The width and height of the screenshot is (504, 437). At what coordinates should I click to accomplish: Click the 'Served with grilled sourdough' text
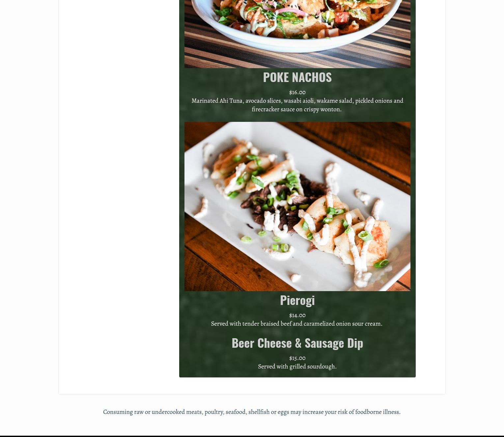[x=297, y=367]
